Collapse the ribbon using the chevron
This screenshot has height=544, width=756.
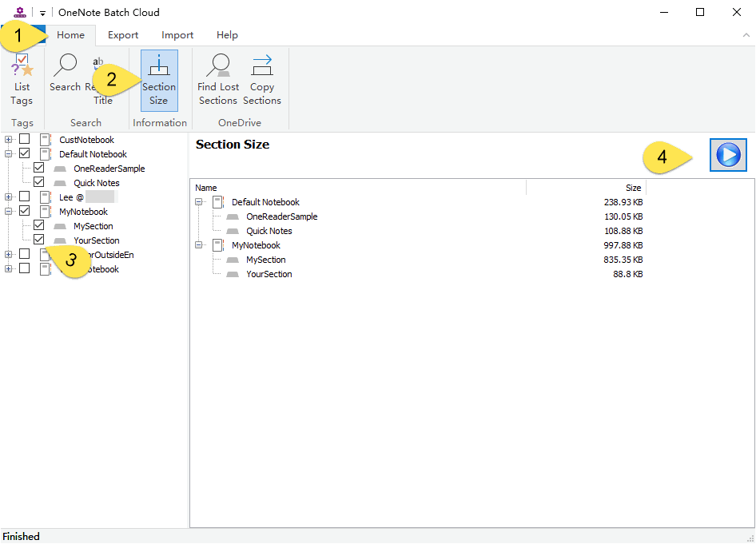[x=746, y=35]
